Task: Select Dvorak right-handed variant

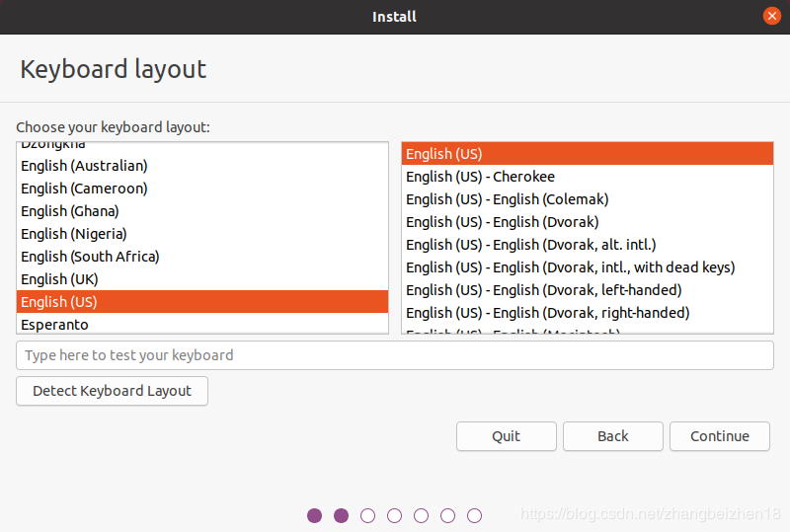Action: click(547, 313)
